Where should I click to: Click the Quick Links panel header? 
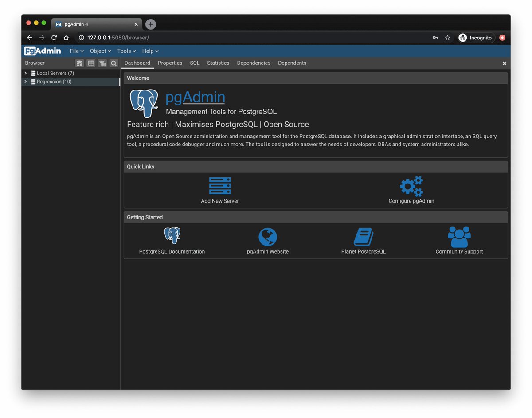point(316,167)
